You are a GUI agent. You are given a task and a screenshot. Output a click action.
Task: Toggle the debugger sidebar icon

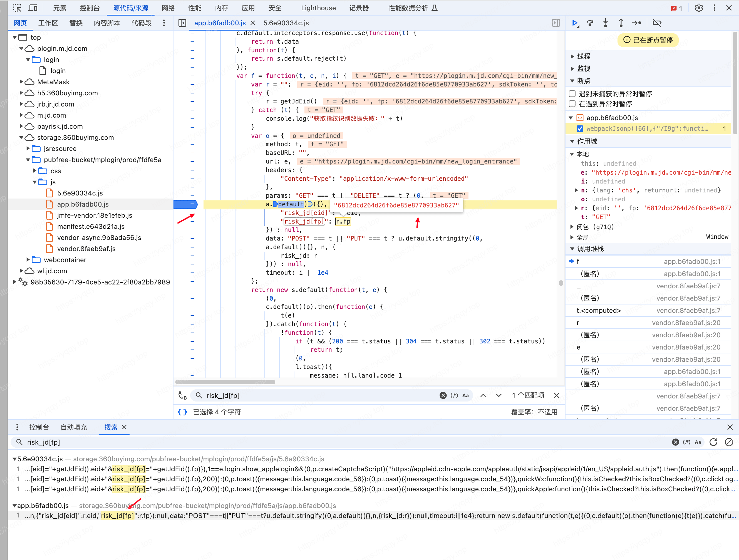[556, 23]
